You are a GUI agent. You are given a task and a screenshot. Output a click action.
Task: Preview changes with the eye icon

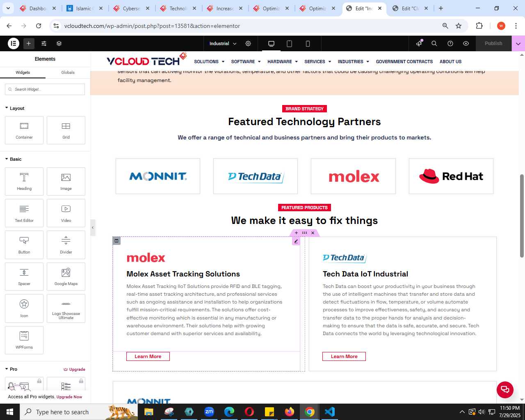pyautogui.click(x=466, y=43)
